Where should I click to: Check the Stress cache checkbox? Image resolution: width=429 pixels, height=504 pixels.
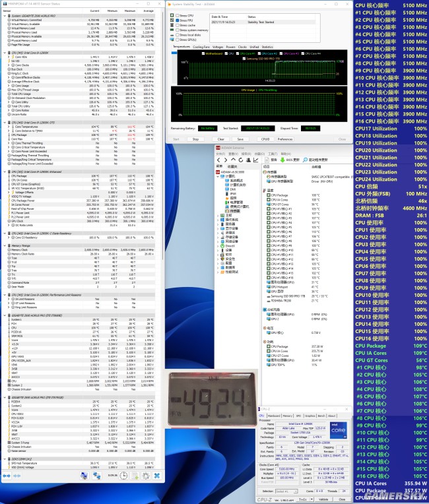tap(177, 25)
